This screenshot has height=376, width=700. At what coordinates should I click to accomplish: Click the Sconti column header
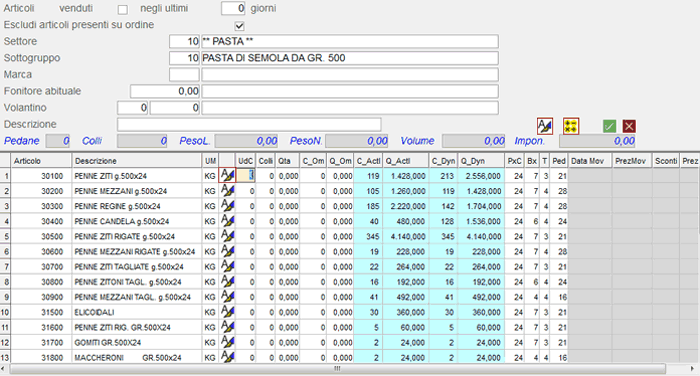[x=666, y=161]
